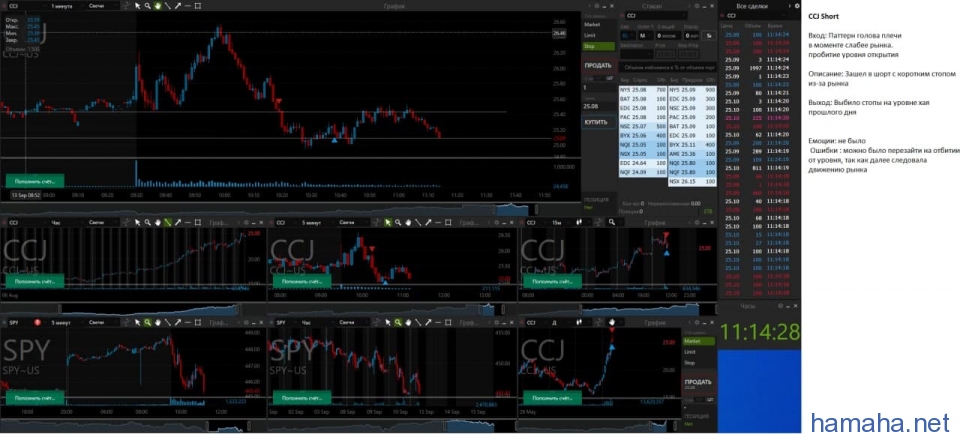The image size is (960, 434).
Task: Toggle the crosshair tool in 1-minute CCJ chart
Action: [x=126, y=6]
